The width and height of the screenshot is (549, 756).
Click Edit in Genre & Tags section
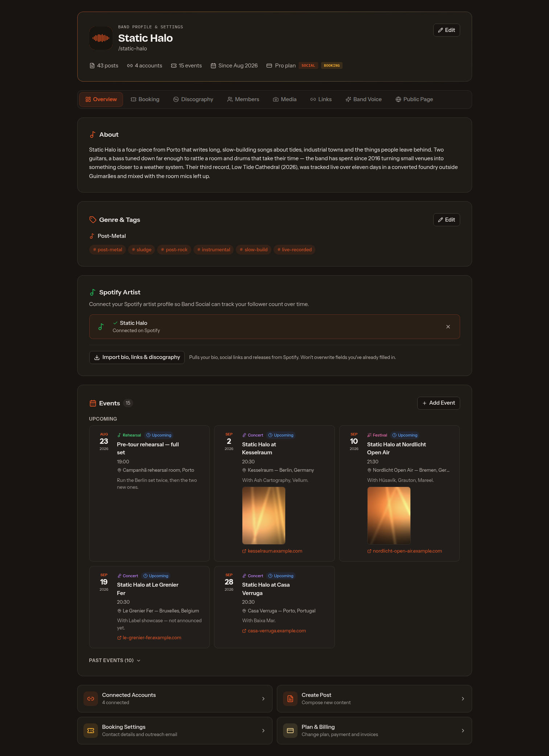447,220
